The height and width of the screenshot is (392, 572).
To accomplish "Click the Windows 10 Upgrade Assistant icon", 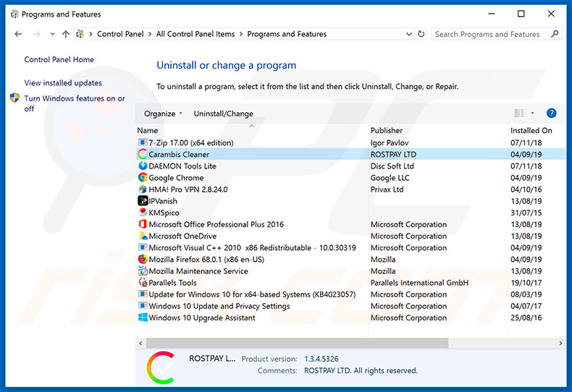I will pos(143,318).
